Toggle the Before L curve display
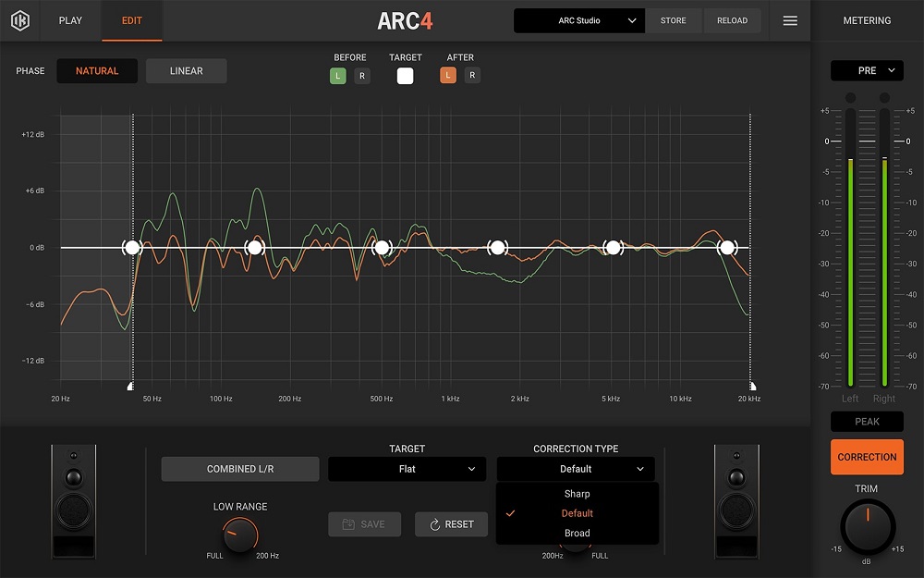 (338, 76)
